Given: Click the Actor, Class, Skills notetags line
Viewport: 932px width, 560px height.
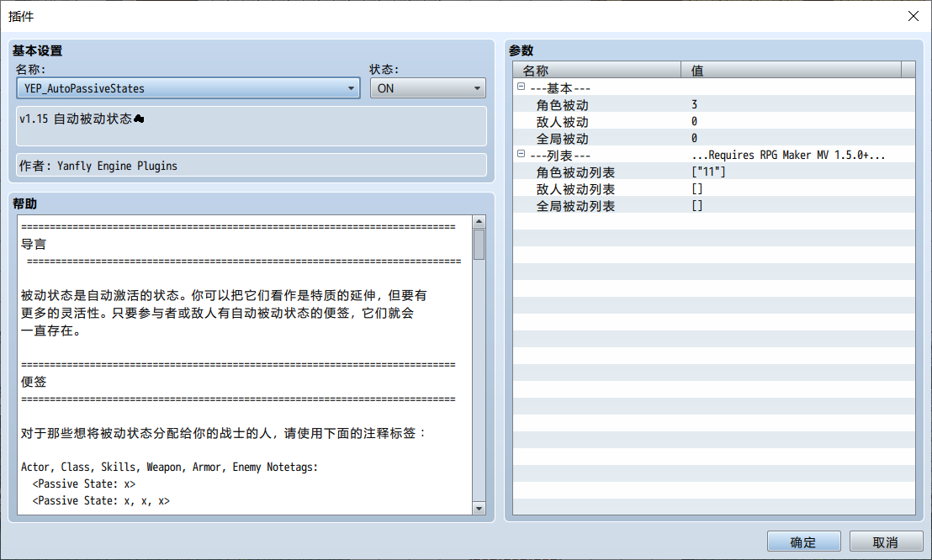Looking at the screenshot, I should 169,468.
